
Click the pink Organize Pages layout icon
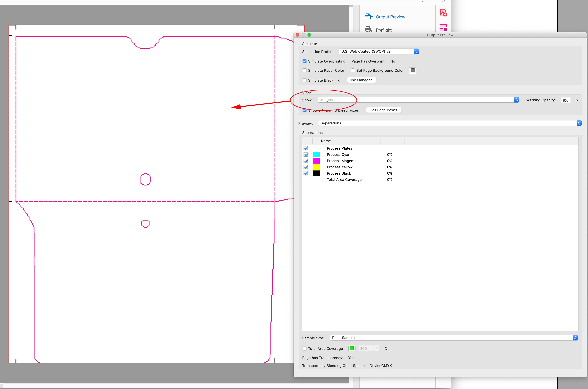(443, 27)
